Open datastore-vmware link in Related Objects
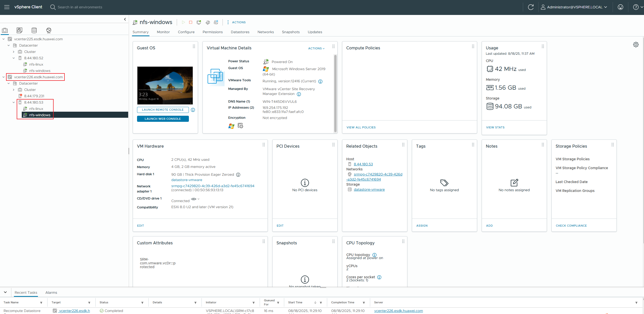This screenshot has height=314, width=644. pos(369,189)
